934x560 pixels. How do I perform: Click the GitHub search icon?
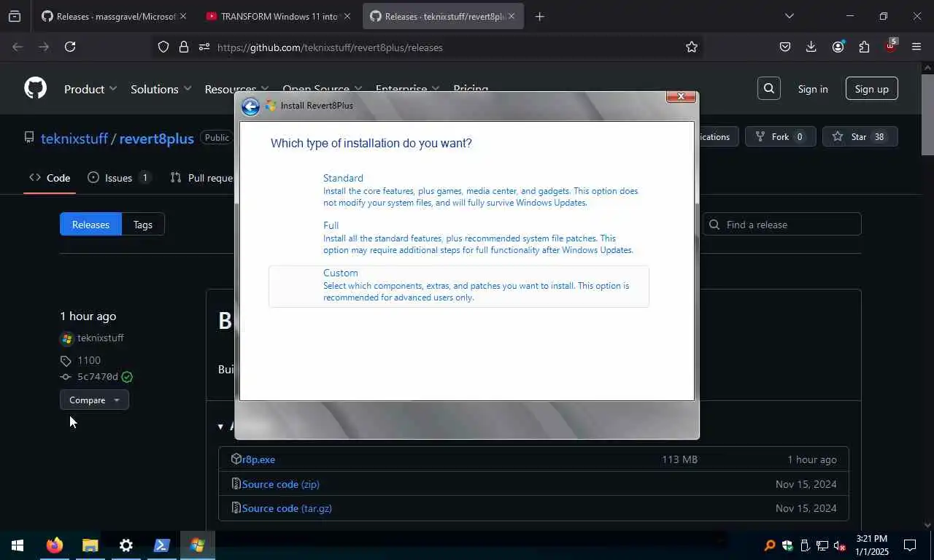click(x=769, y=88)
